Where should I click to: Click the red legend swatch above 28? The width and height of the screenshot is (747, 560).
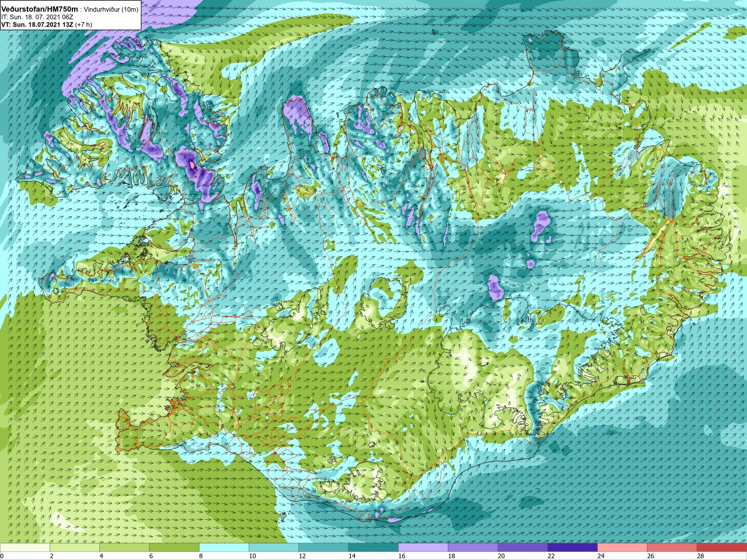[x=722, y=548]
